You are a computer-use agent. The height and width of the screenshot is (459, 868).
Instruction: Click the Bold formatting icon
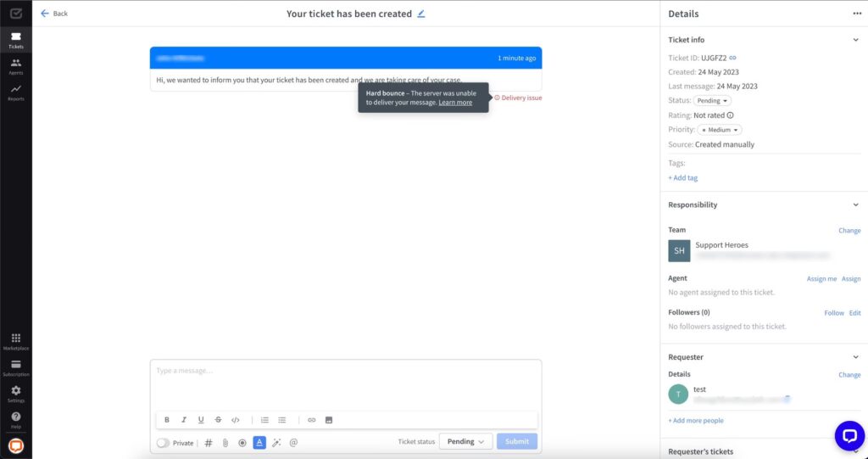coord(167,420)
